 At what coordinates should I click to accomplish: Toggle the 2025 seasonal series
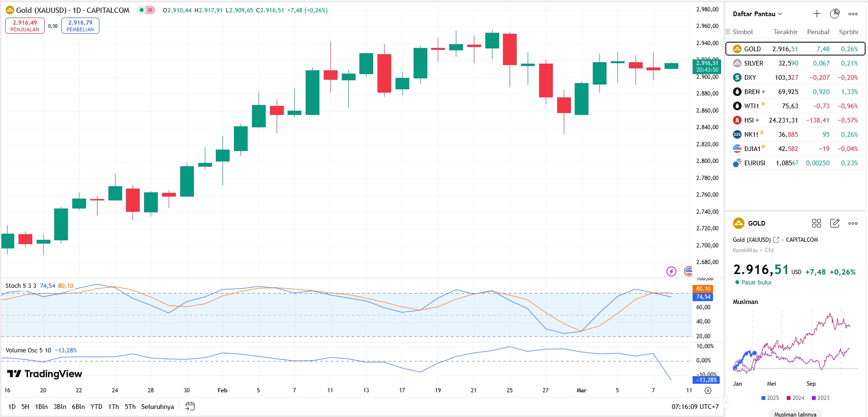click(x=770, y=398)
